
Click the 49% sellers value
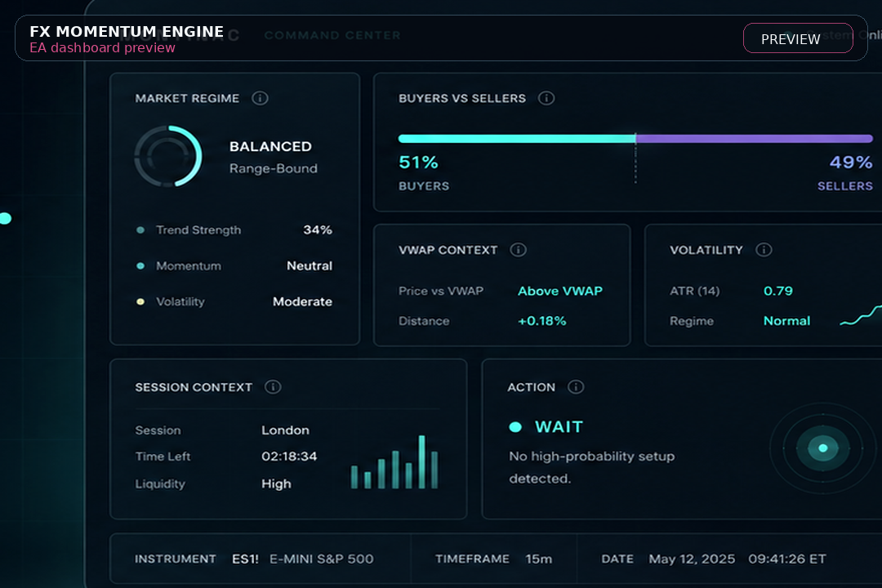pos(851,162)
